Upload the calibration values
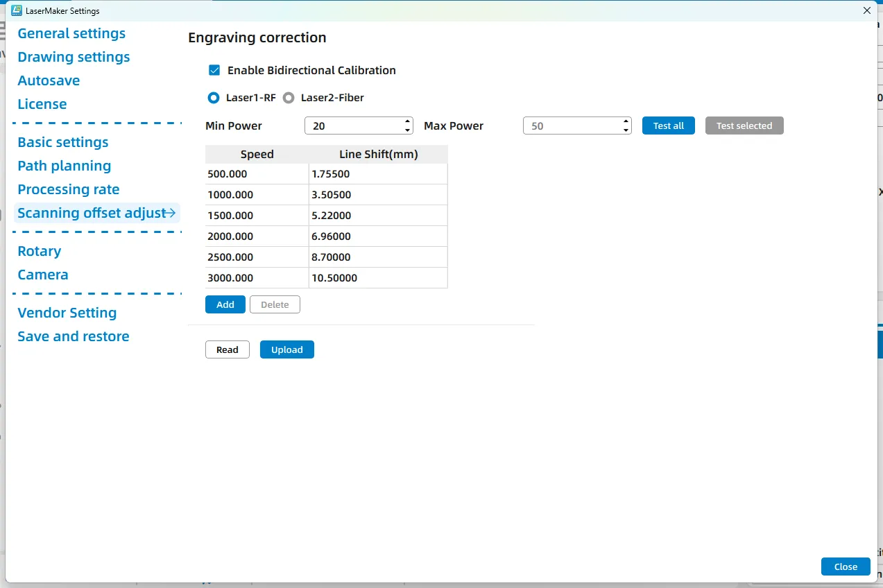Image resolution: width=883 pixels, height=588 pixels. [x=286, y=349]
